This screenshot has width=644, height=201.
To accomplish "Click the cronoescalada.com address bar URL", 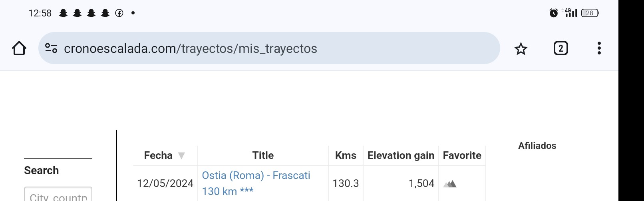I will 191,48.
